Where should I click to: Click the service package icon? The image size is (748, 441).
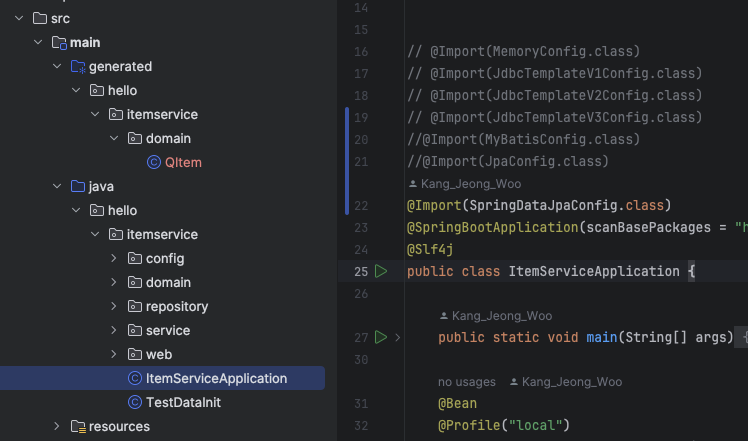(135, 330)
